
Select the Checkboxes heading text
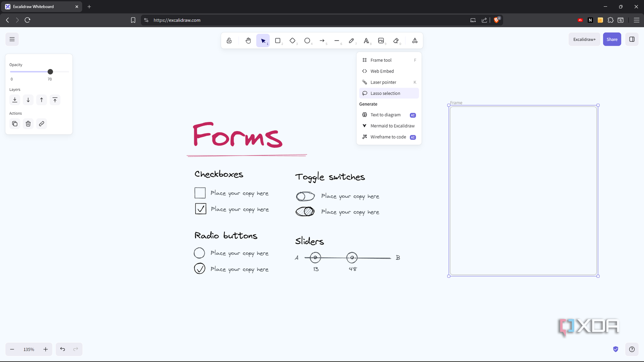(x=219, y=174)
